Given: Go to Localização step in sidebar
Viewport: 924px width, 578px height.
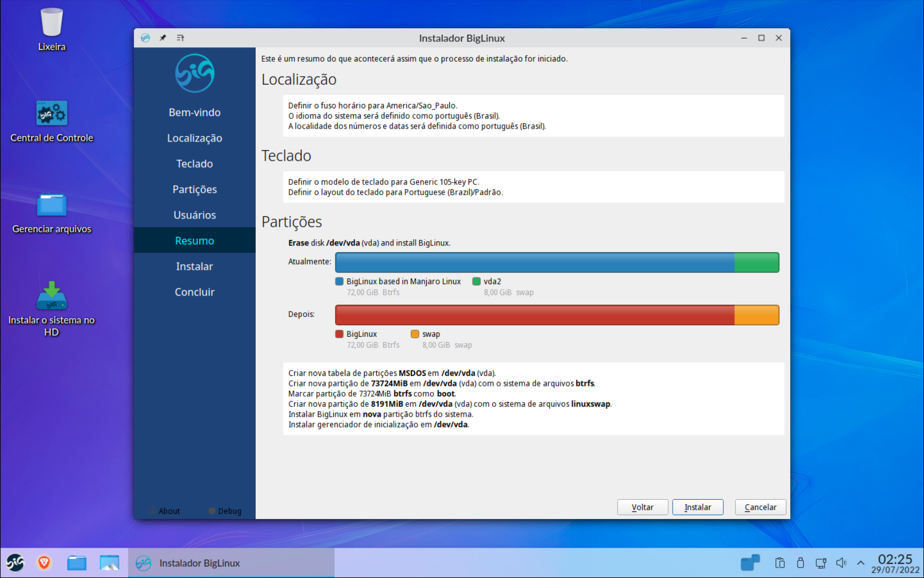Looking at the screenshot, I should coord(195,138).
